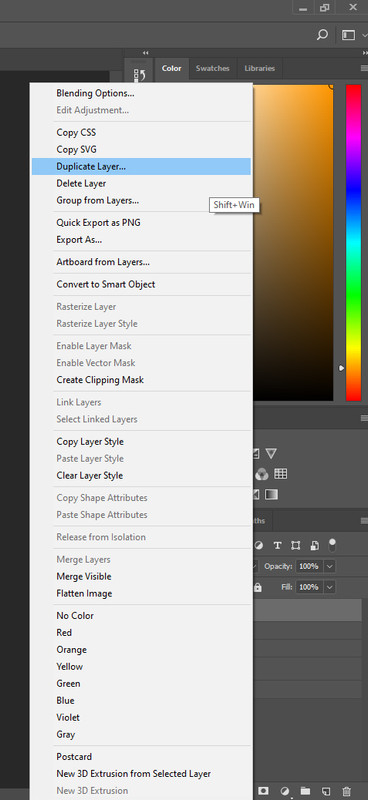The width and height of the screenshot is (368, 800).
Task: Add a Vibrance adjustment (triangle icon)
Action: click(x=271, y=453)
